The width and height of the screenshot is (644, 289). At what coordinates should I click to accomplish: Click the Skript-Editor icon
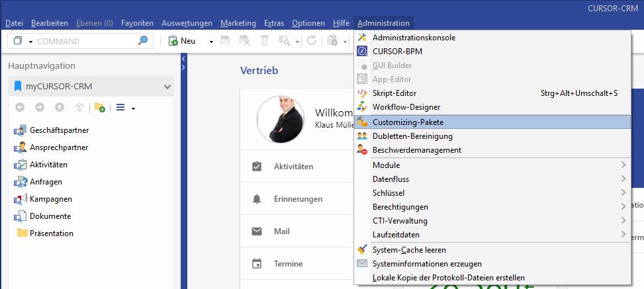point(362,93)
